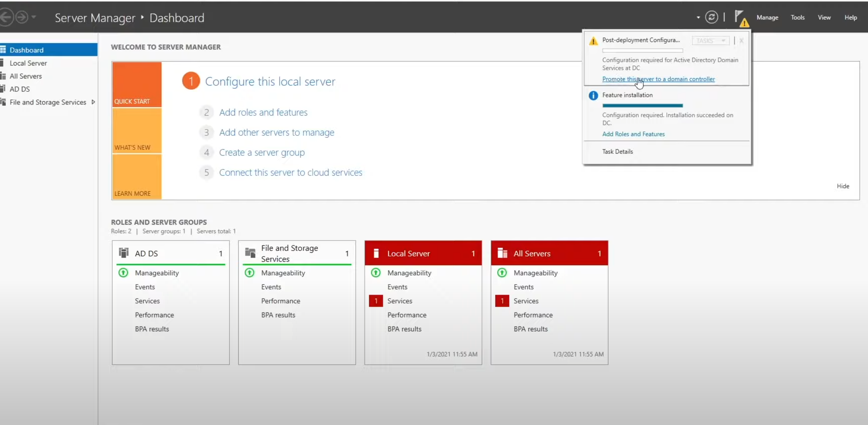The width and height of the screenshot is (868, 425).
Task: Click the Local Server tile icon
Action: click(376, 253)
